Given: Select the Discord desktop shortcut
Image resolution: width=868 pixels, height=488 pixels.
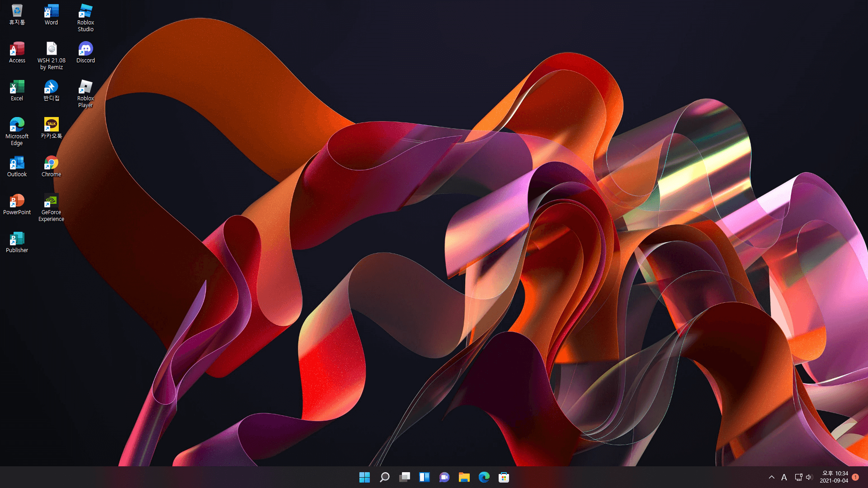Looking at the screenshot, I should point(85,52).
